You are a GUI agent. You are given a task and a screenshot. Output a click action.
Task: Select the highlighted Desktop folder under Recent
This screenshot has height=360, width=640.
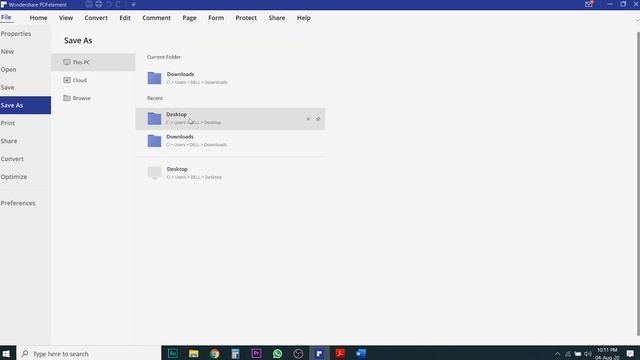[231, 119]
